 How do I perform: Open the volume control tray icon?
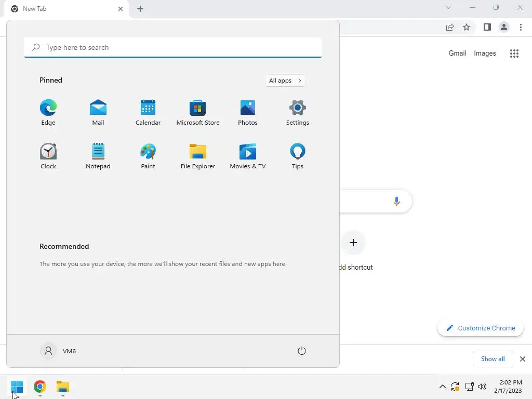tap(482, 387)
